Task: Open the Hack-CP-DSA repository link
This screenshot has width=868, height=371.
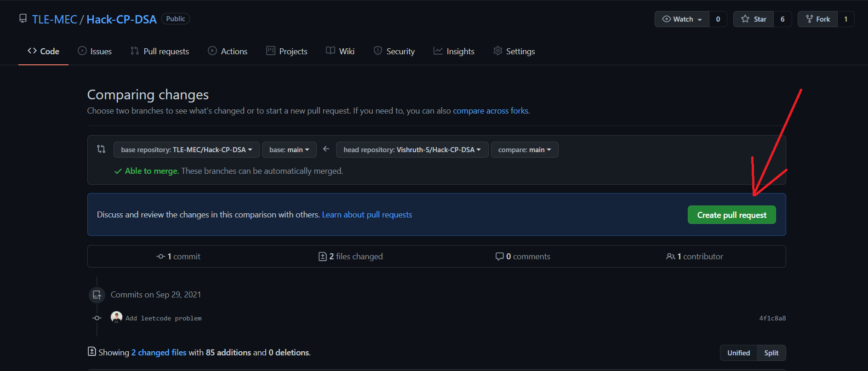Action: click(x=121, y=19)
